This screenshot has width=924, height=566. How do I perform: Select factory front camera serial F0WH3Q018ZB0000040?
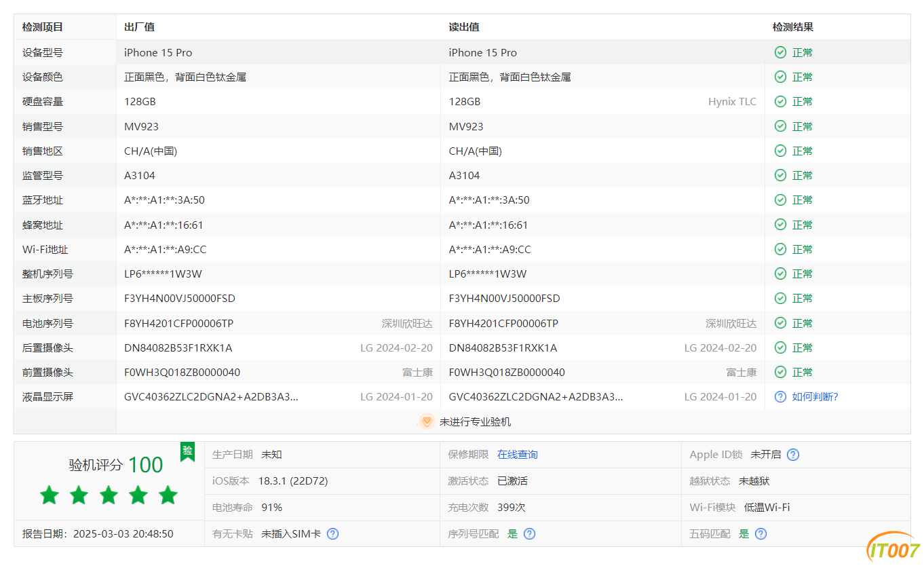coord(182,372)
